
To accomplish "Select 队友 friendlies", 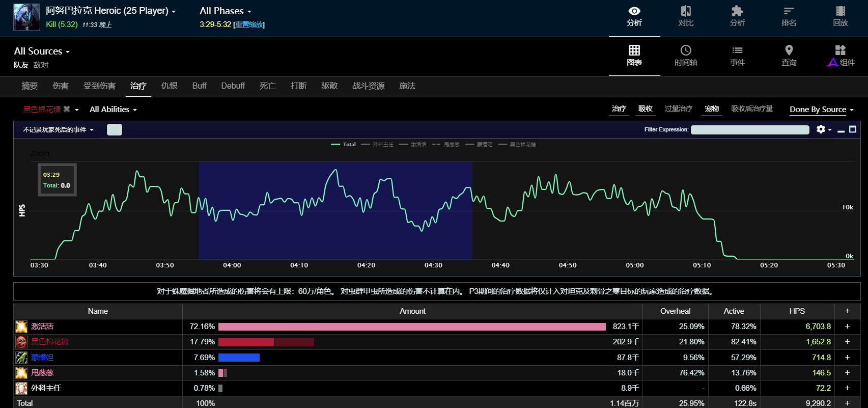I will 21,65.
